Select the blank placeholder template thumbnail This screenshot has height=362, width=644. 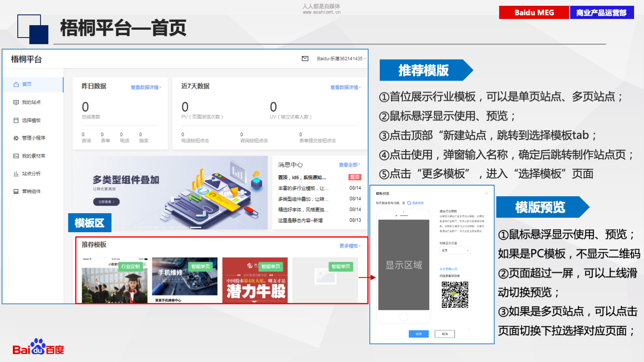pyautogui.click(x=325, y=281)
